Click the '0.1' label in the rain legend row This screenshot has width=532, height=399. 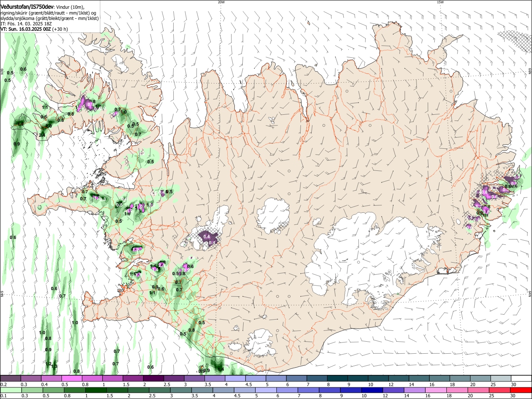[x=3, y=396]
